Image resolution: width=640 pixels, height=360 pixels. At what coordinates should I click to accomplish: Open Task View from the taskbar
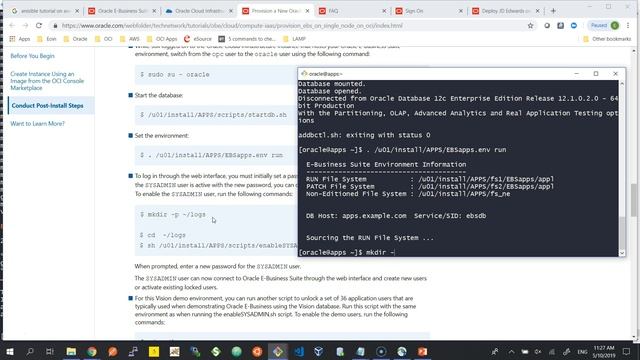pos(50,351)
